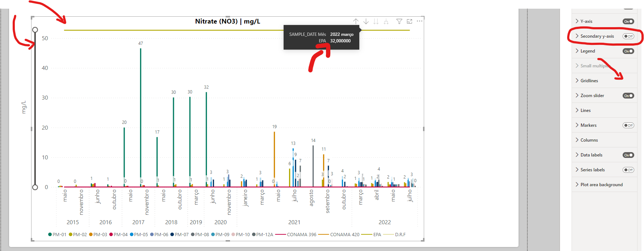The height and width of the screenshot is (251, 644).
Task: Click PM-02 legend entry
Action: point(78,235)
